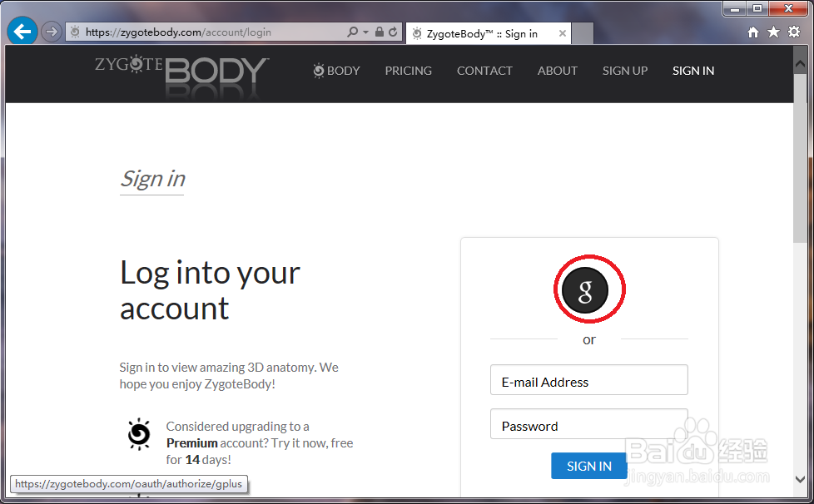This screenshot has height=504, width=814.
Task: Focus the E-mail Address field
Action: [x=588, y=379]
